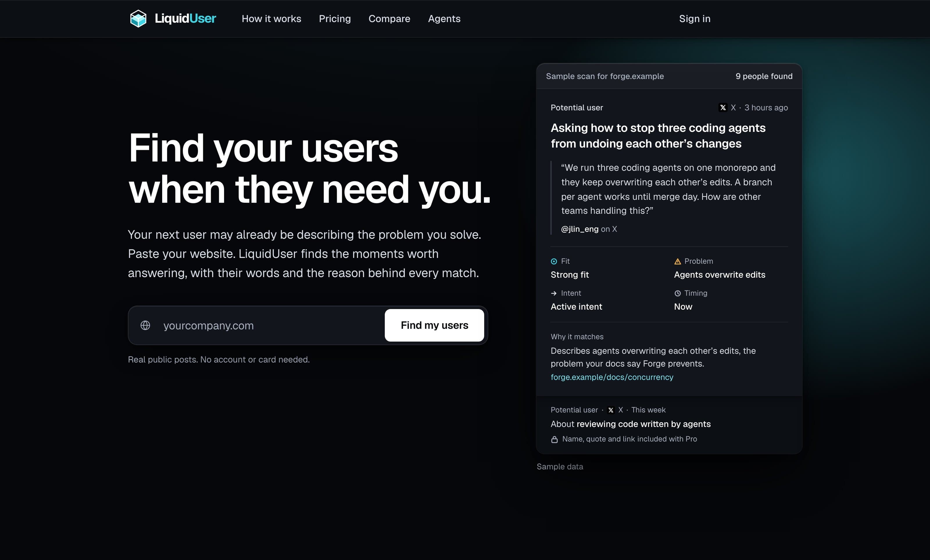The width and height of the screenshot is (930, 560).
Task: Click the LiquidUser cube logo icon
Action: [x=138, y=19]
